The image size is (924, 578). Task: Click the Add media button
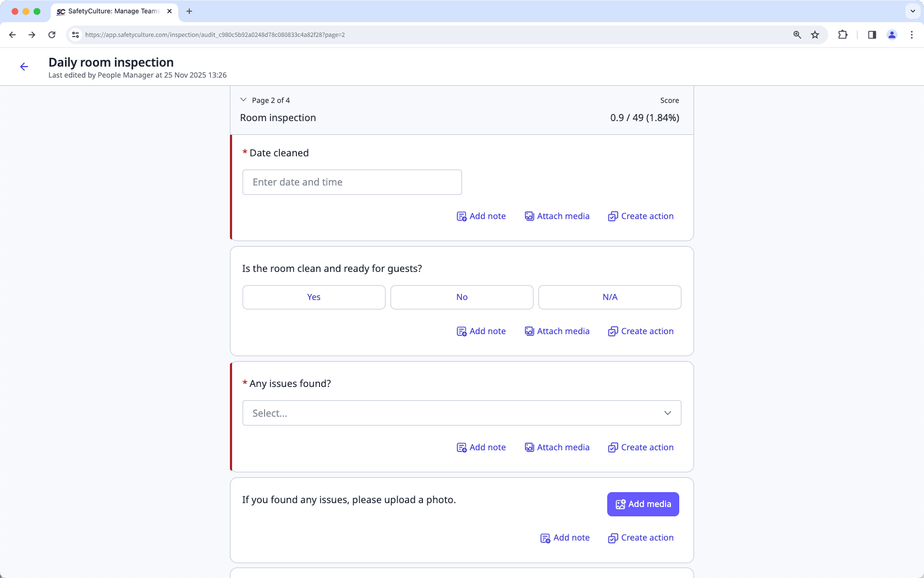click(642, 504)
